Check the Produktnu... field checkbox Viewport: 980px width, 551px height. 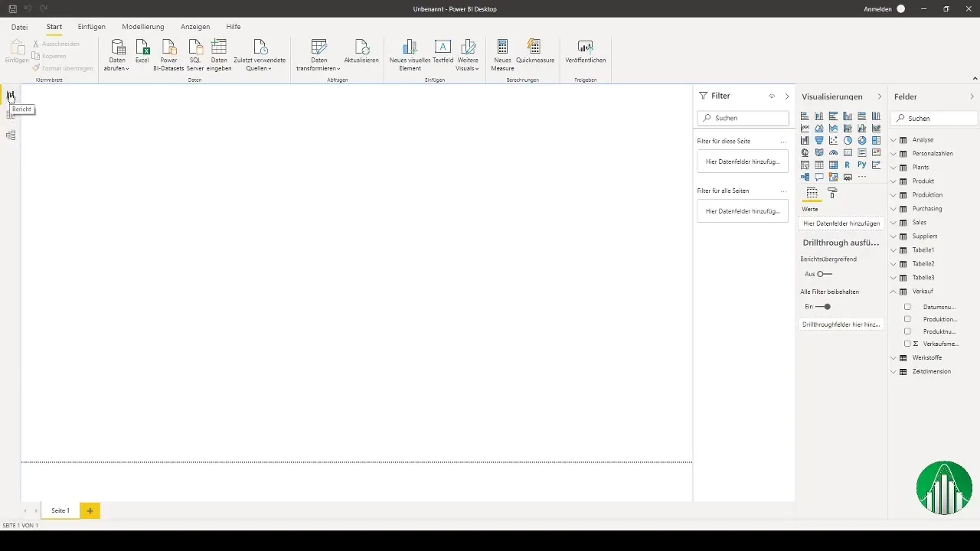(x=907, y=331)
